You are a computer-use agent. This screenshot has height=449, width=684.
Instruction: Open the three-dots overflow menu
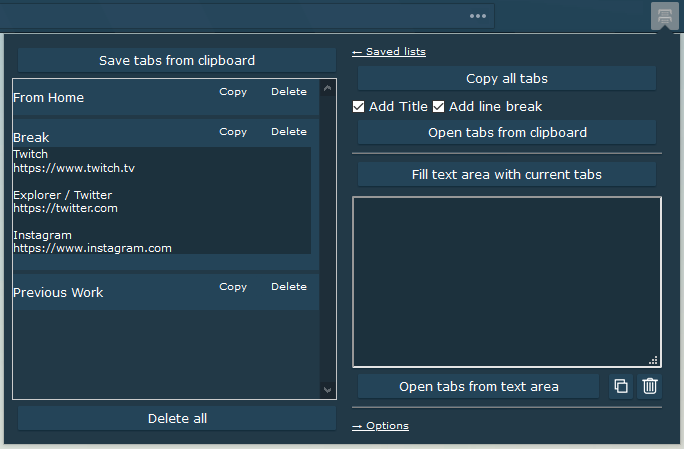click(x=478, y=16)
